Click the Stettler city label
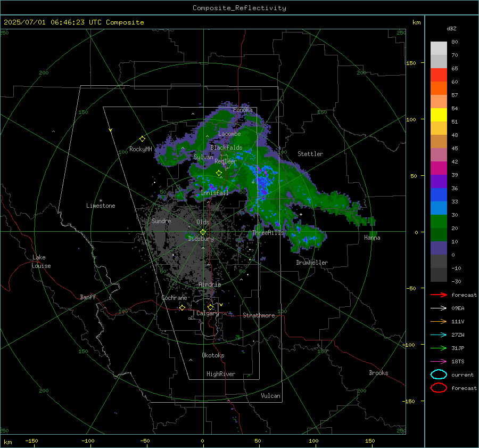The height and width of the screenshot is (448, 479). pyautogui.click(x=310, y=154)
